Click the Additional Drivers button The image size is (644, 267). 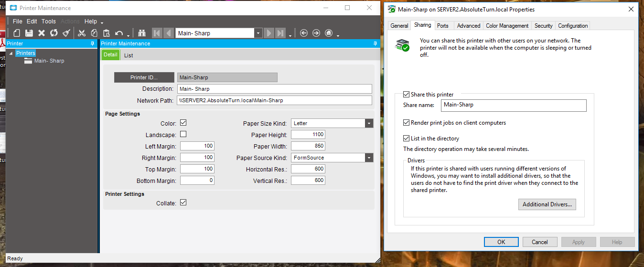(x=547, y=204)
